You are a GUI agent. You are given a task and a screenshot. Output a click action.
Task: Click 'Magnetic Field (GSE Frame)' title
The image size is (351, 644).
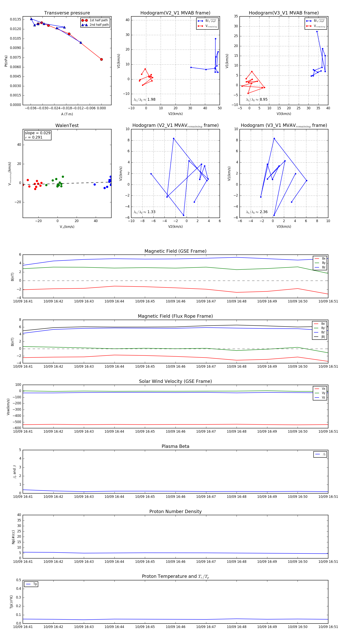(x=175, y=251)
